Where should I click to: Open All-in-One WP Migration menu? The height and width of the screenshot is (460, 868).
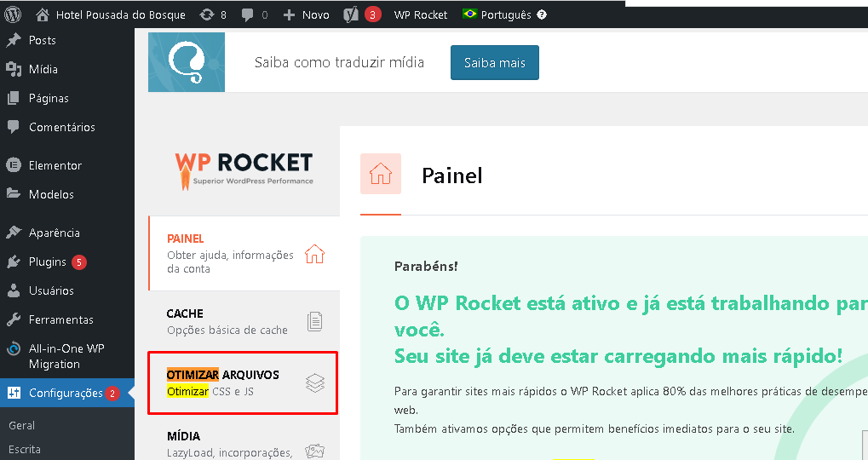point(66,356)
